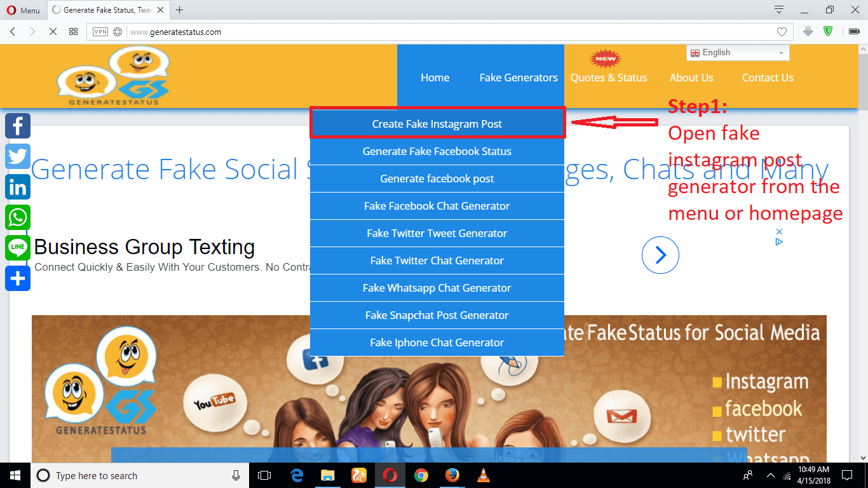Open downloads arrow icon in toolbar

(808, 31)
